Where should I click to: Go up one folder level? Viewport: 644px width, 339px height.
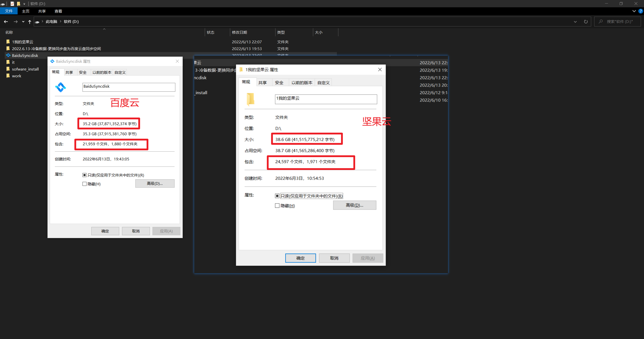pos(30,22)
